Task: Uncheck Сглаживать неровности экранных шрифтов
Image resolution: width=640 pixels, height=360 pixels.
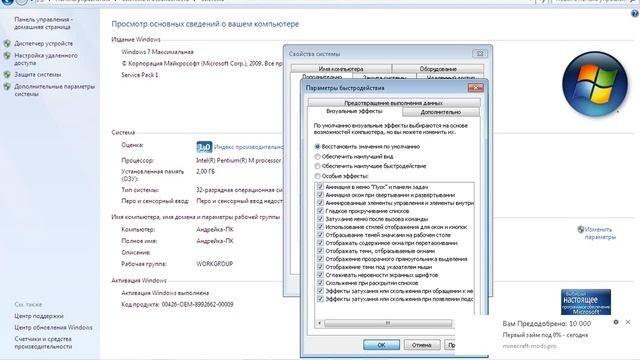Action: [x=320, y=275]
